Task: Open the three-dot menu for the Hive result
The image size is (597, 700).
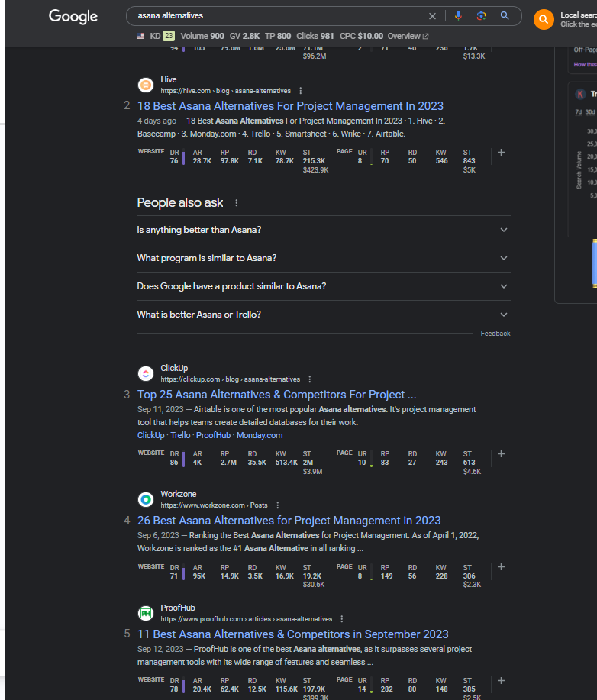Action: pyautogui.click(x=301, y=91)
